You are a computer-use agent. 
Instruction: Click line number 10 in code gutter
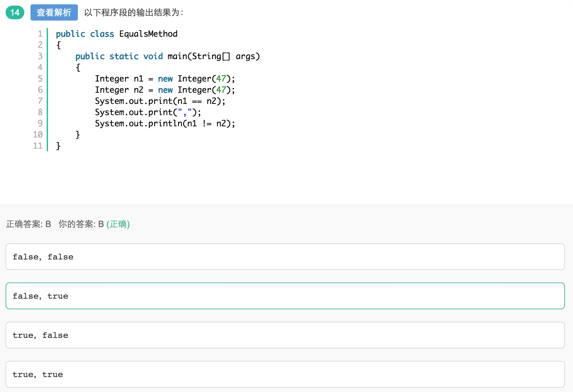(x=38, y=134)
